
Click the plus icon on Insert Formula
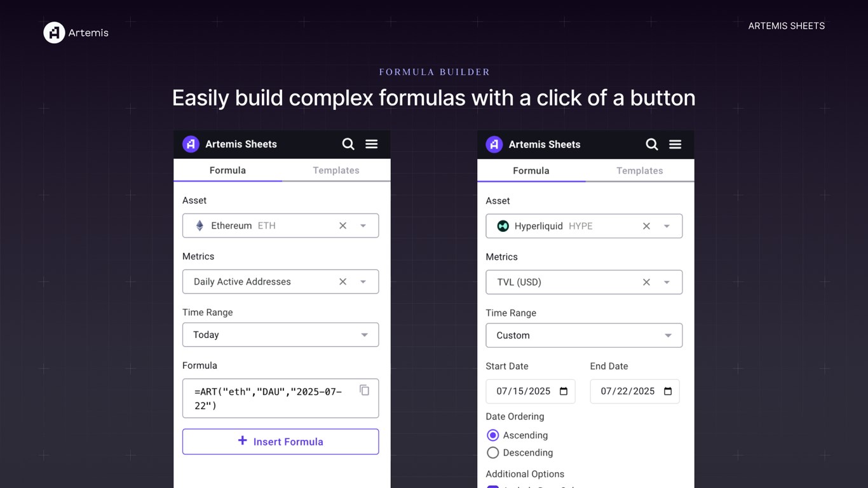(x=242, y=440)
